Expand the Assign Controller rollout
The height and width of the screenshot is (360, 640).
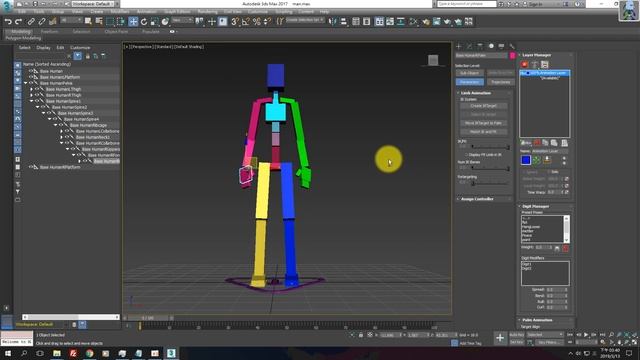[x=477, y=199]
